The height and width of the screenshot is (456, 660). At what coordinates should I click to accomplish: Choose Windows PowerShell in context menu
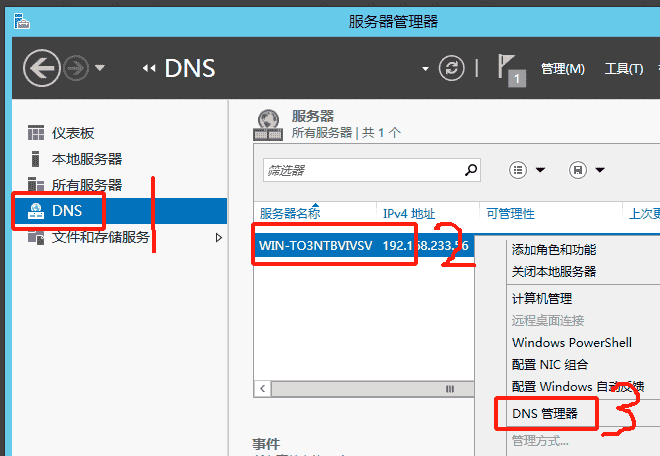click(x=571, y=342)
